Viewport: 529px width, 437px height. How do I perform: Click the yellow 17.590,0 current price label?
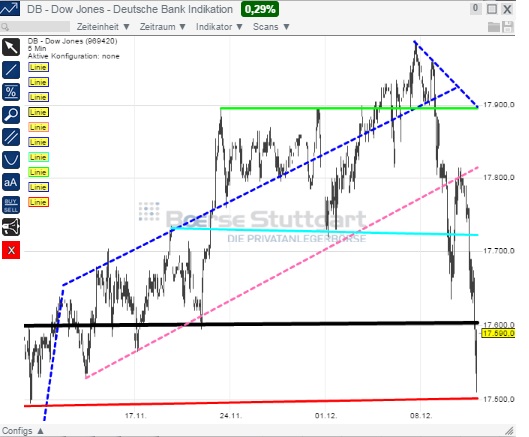click(498, 333)
